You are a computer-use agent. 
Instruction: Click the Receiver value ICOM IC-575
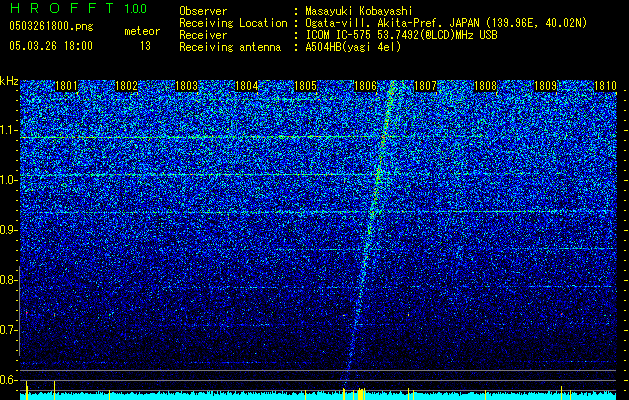point(338,35)
